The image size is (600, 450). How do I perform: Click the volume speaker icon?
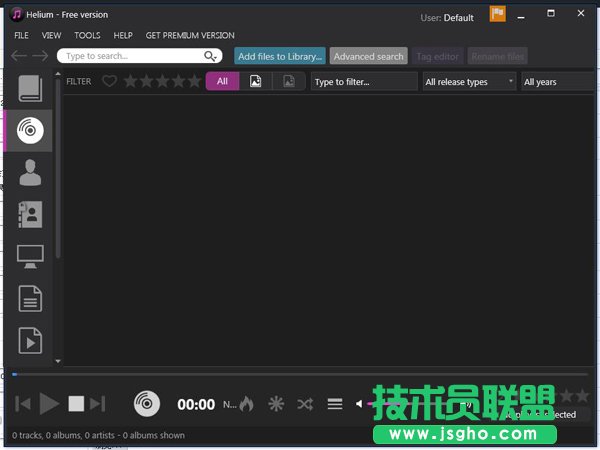click(359, 404)
